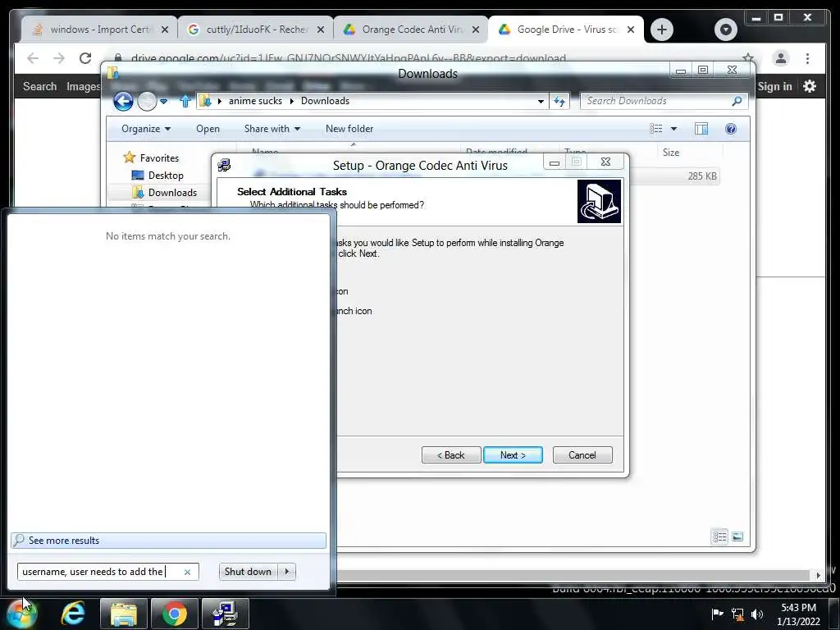Open the Chrome profile avatar
This screenshot has width=840, height=630.
(x=781, y=58)
